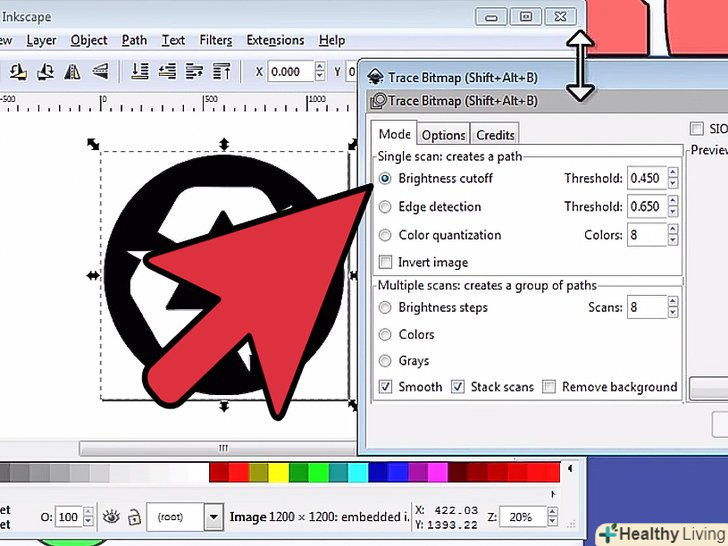The image size is (728, 546).
Task: Click the opacity field showing 100
Action: pos(69,517)
